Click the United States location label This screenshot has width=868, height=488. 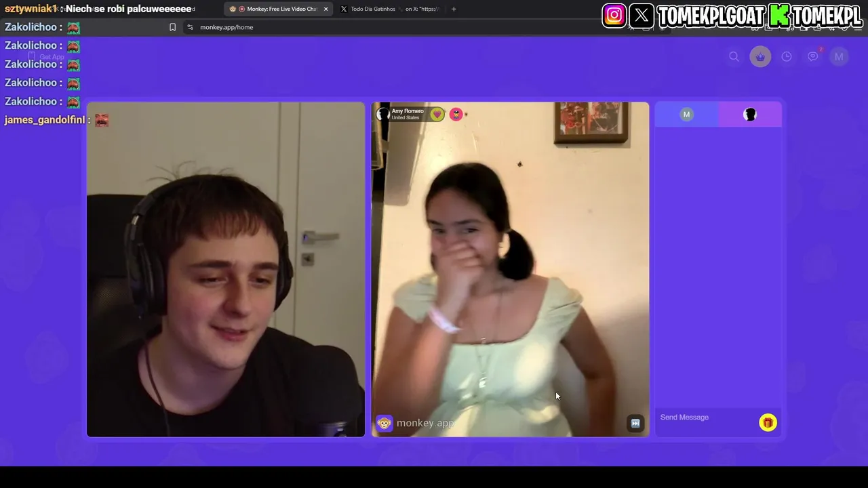[406, 118]
